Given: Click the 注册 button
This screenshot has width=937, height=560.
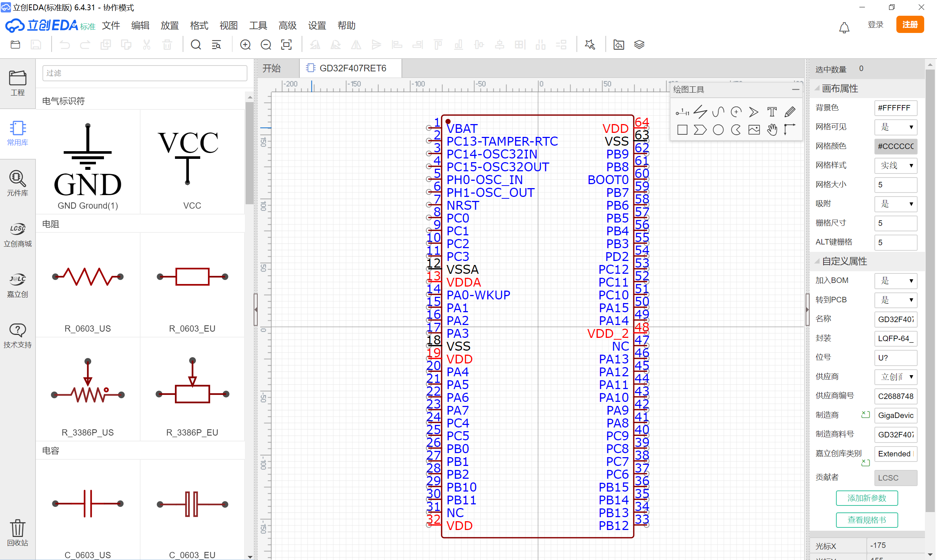Looking at the screenshot, I should 910,25.
